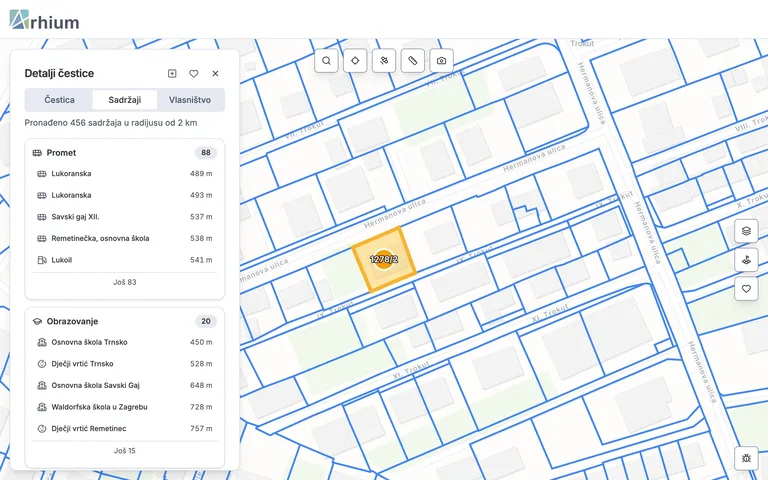The width and height of the screenshot is (768, 480).
Task: Click the icon for Dječji vrtić Remetinec
Action: point(42,429)
